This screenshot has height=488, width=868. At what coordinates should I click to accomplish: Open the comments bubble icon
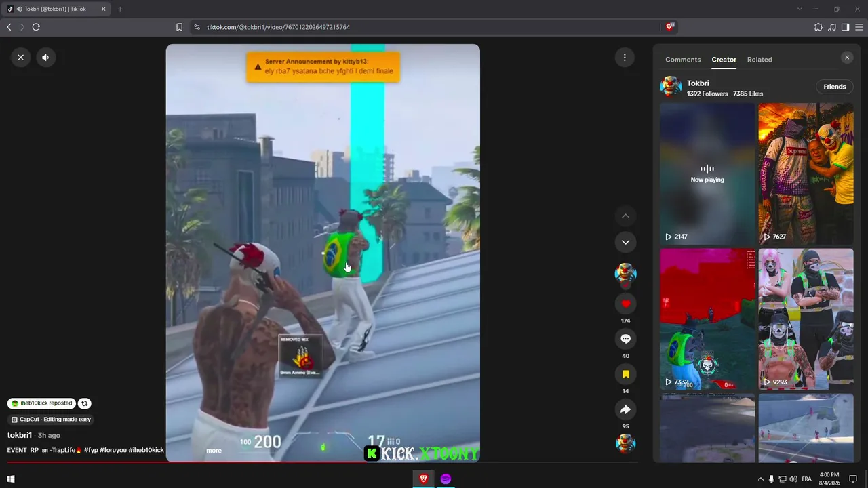(625, 339)
